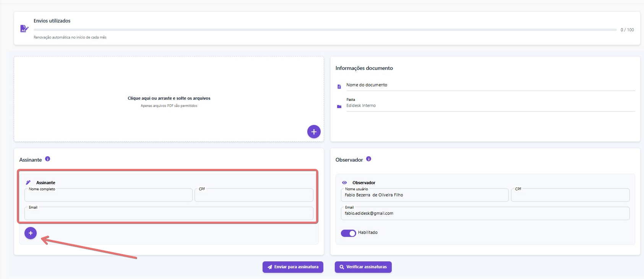644x279 pixels.
Task: Click the signer CPF field
Action: click(254, 195)
